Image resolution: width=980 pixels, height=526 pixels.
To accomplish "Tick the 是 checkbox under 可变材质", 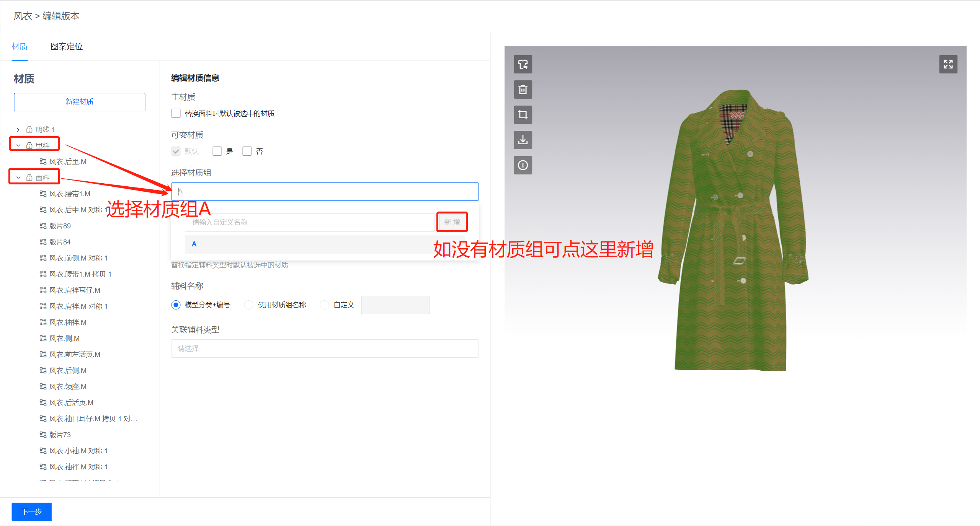I will tap(217, 151).
